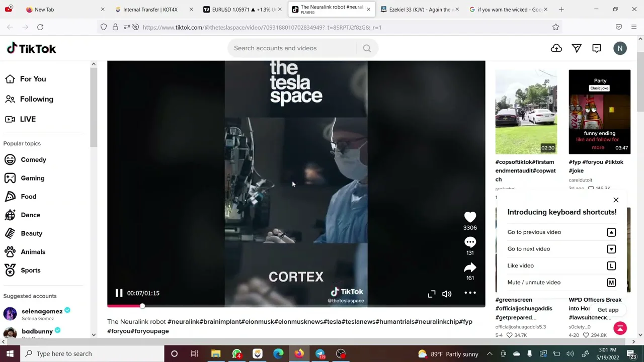644x362 pixels.
Task: Open the comments bubble showing 131
Action: pyautogui.click(x=470, y=242)
